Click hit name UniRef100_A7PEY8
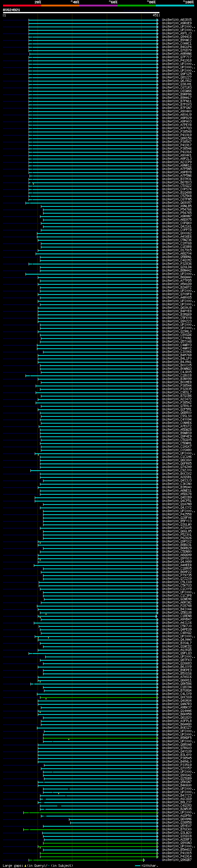This screenshot has width=197, height=868. [177, 125]
